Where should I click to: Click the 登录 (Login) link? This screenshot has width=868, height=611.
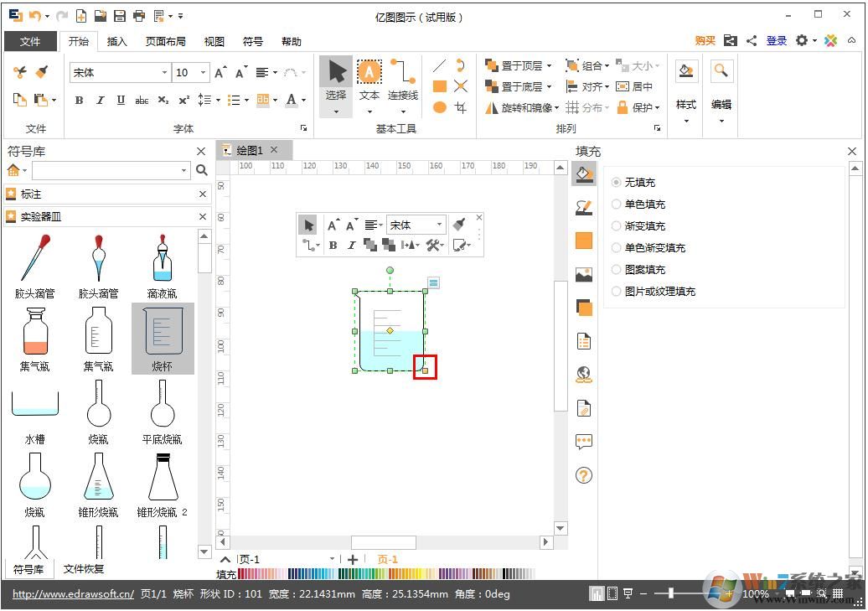[x=776, y=39]
